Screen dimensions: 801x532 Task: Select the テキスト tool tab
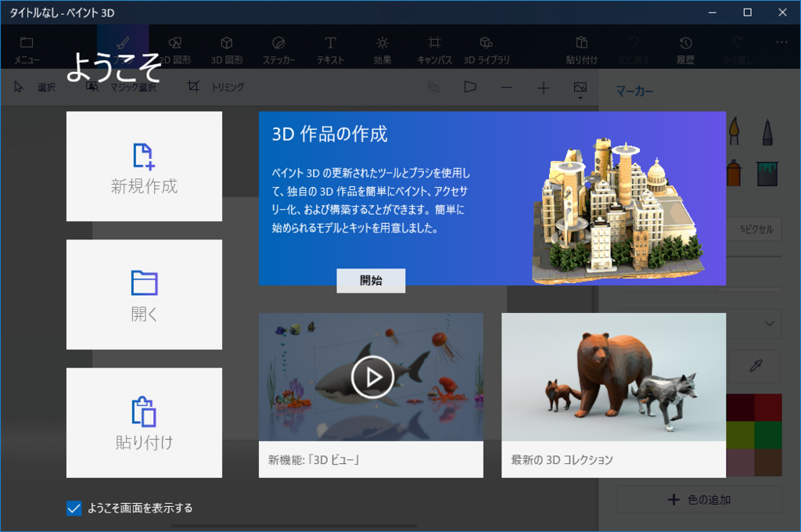pos(331,50)
